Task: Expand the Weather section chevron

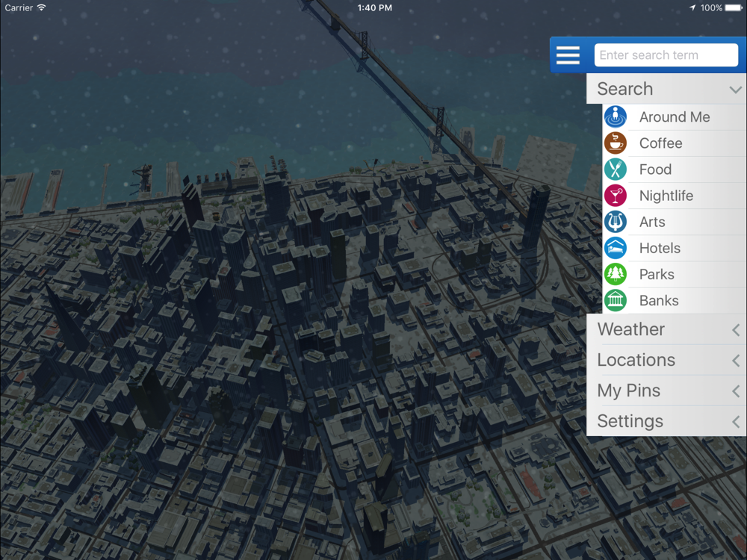Action: coord(736,330)
